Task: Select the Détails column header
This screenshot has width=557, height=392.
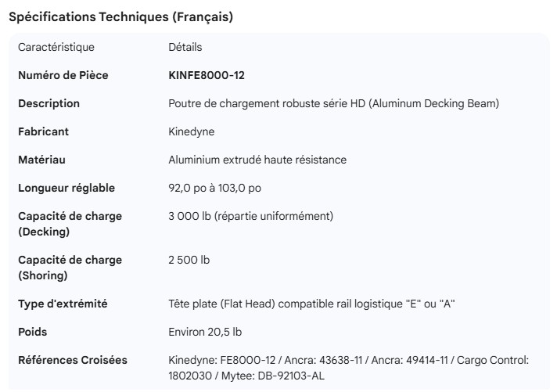Action: point(185,47)
